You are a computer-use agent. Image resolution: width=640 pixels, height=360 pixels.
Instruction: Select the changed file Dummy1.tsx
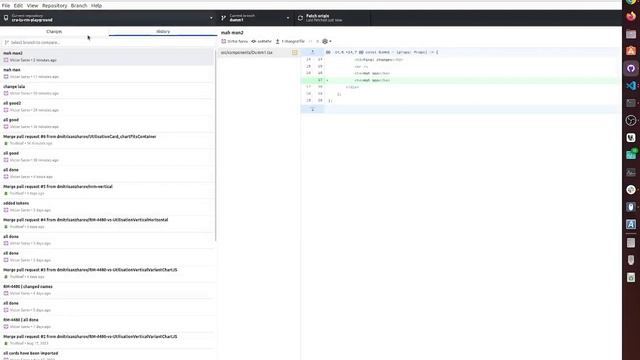259,52
